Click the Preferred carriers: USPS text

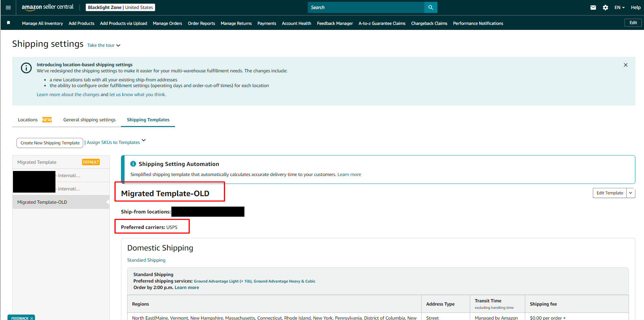pos(149,227)
